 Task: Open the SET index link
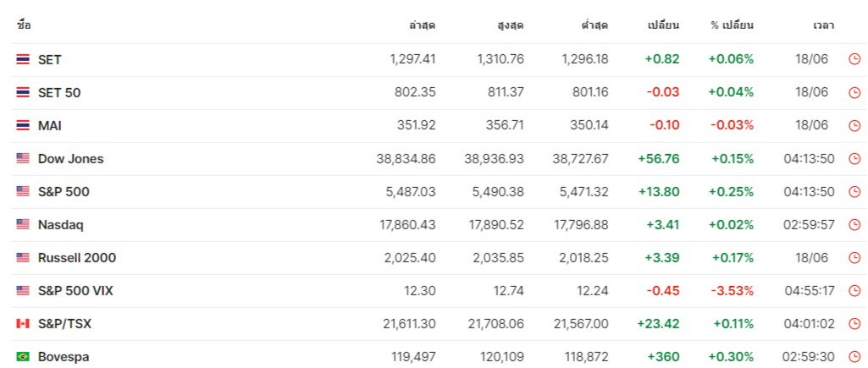(50, 59)
